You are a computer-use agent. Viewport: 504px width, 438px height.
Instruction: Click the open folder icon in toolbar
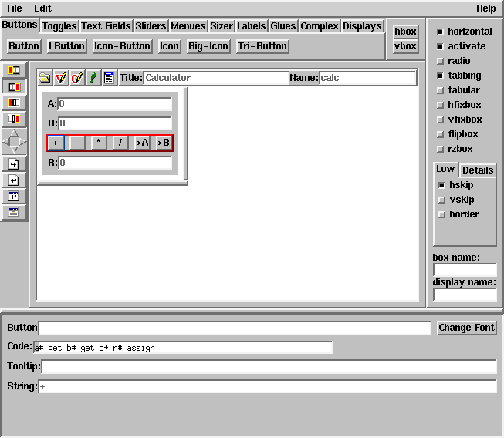tap(46, 78)
